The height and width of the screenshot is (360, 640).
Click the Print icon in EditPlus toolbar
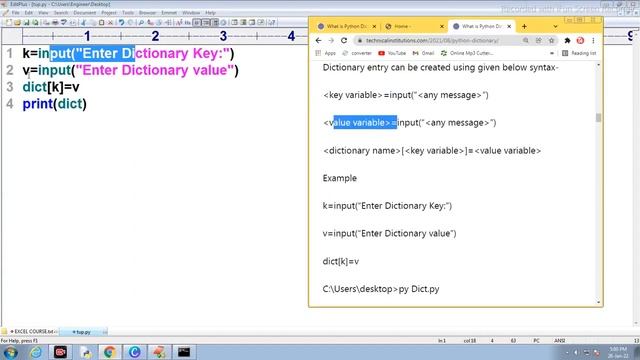(x=55, y=22)
